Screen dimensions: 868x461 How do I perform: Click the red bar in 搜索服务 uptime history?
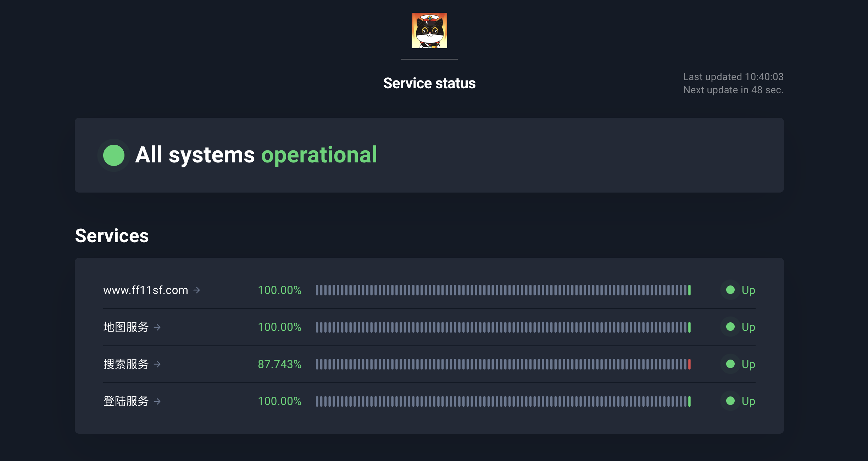(x=689, y=364)
